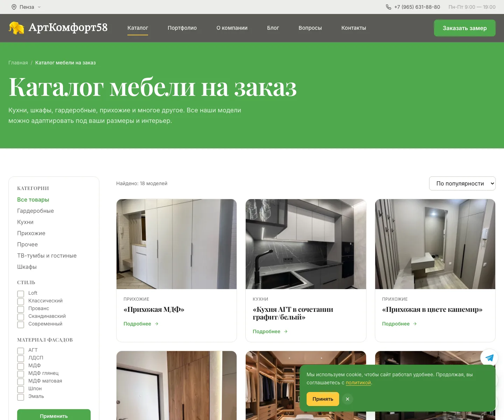
Task: Show the ТВ-тумбы и гостиные category
Action: pyautogui.click(x=47, y=255)
